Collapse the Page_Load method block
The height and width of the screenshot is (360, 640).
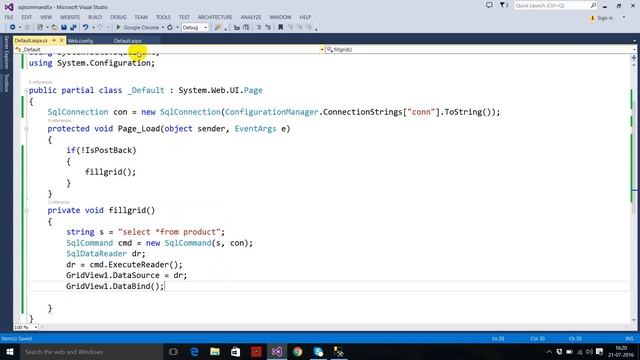pyautogui.click(x=26, y=129)
